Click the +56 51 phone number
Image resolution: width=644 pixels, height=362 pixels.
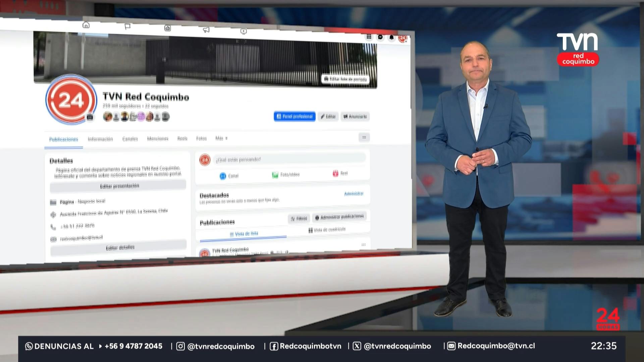tap(77, 226)
